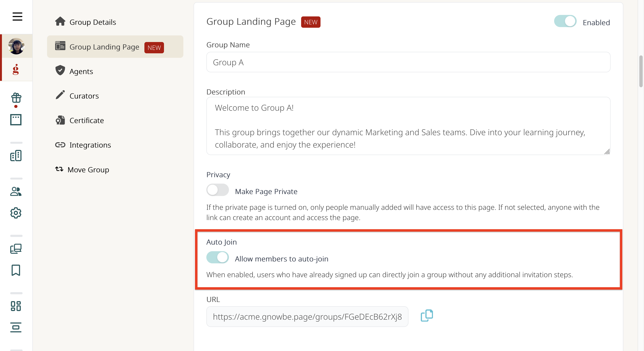
Task: Open the layout rows icon at sidebar bottom
Action: pyautogui.click(x=16, y=328)
